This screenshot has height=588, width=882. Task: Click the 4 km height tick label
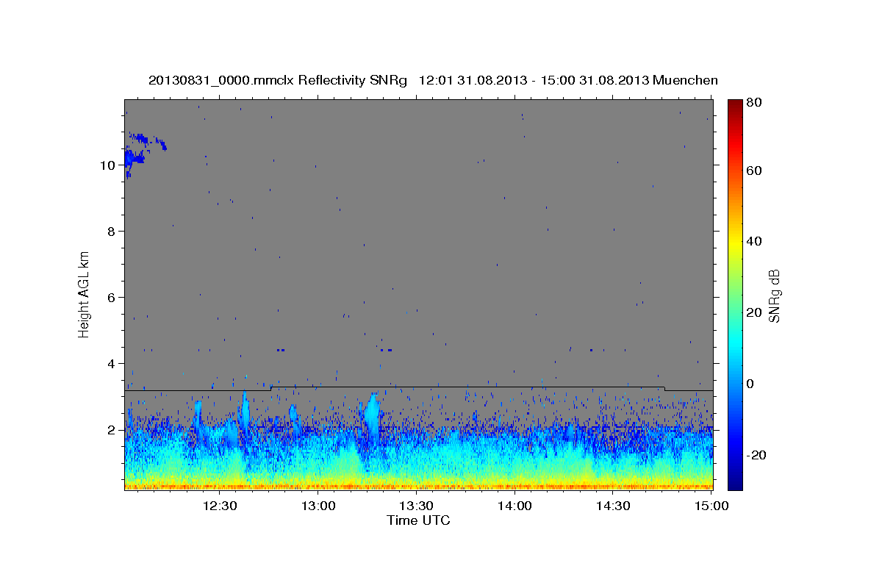[110, 364]
